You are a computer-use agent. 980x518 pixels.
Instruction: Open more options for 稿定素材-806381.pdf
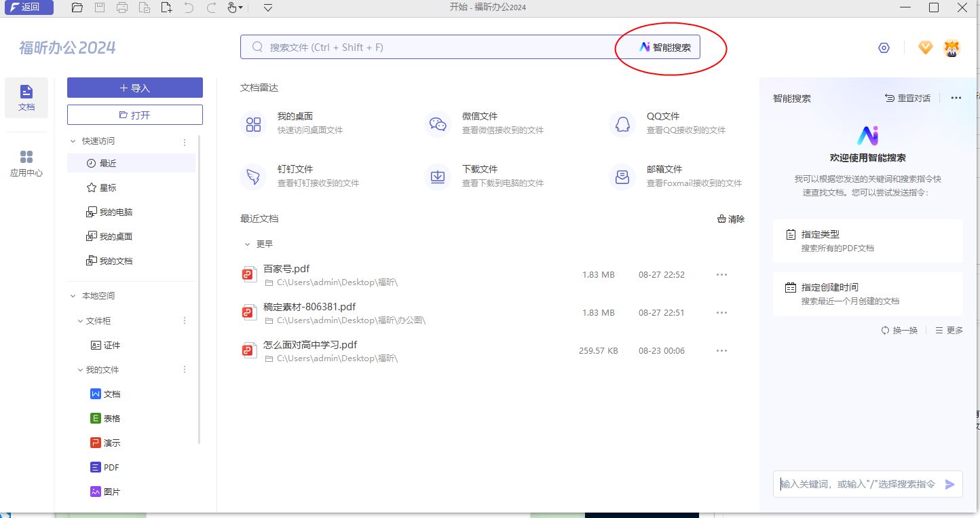pos(721,312)
